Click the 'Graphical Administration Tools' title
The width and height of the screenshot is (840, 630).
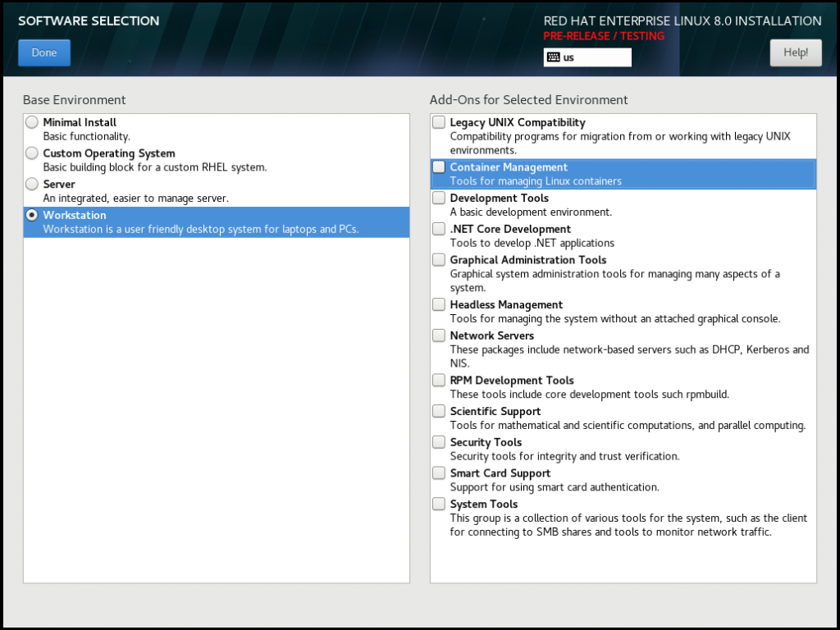528,260
